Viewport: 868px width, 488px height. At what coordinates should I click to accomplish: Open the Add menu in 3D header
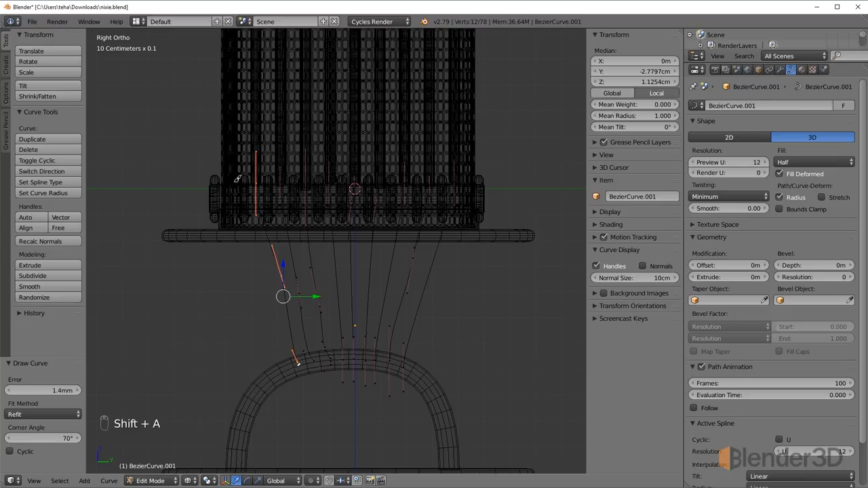[84, 481]
